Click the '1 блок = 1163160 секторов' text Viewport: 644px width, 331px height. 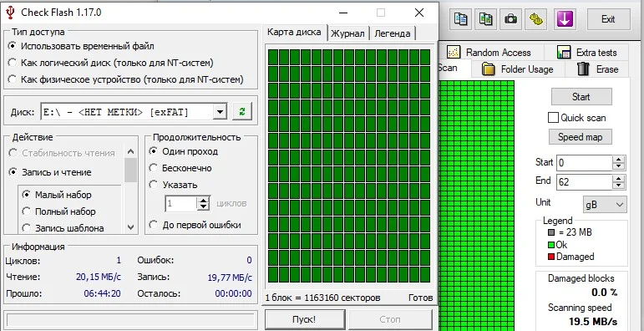[322, 298]
